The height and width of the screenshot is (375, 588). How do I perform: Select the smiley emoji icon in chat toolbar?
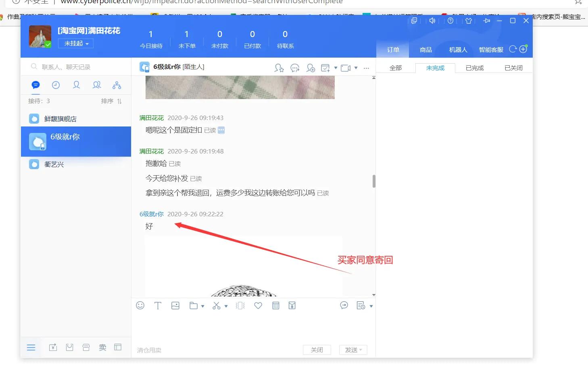(140, 305)
